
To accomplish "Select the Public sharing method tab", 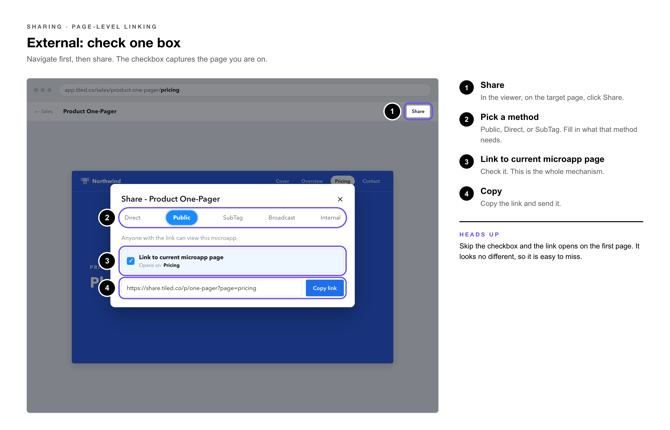I will coord(182,218).
